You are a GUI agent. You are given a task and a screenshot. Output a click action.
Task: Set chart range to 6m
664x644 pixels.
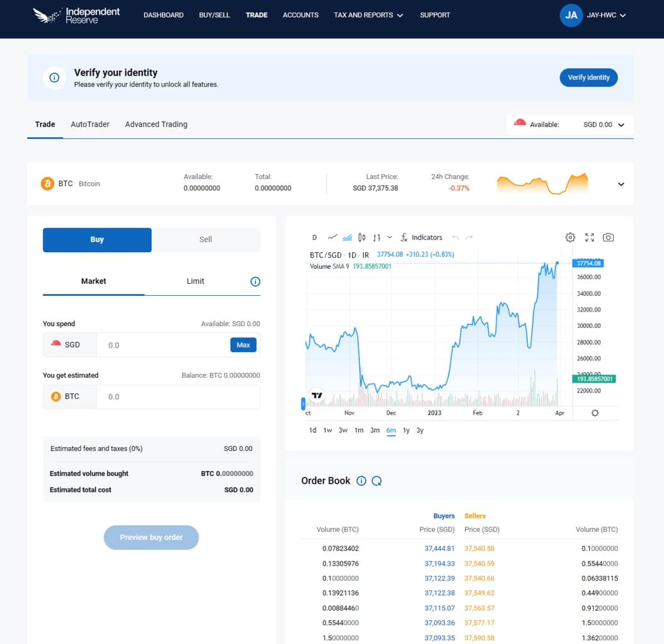(x=391, y=430)
